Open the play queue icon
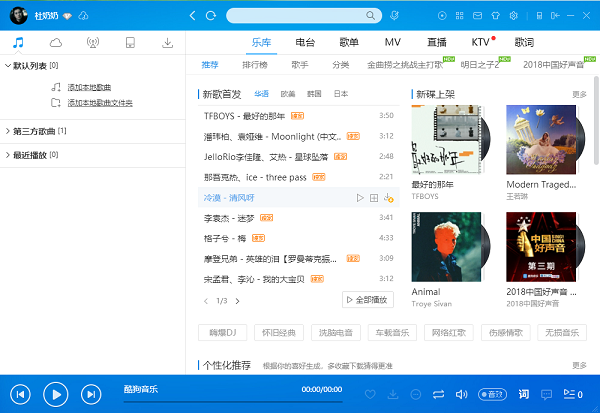The image size is (600, 413). click(573, 394)
